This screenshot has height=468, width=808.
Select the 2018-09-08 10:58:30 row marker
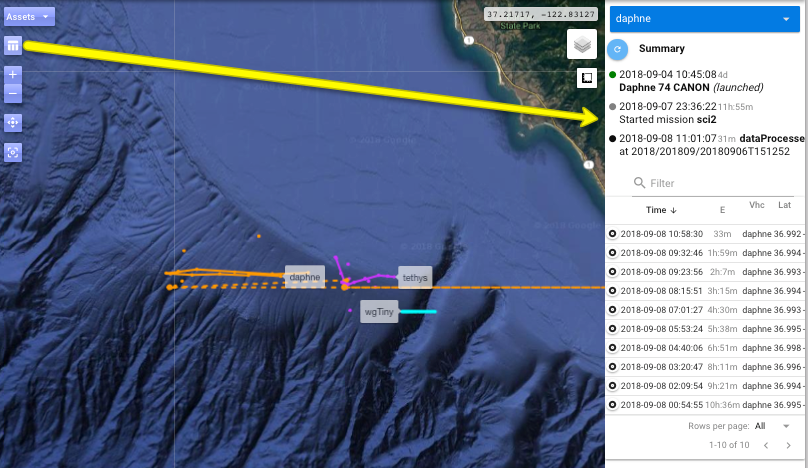(612, 234)
